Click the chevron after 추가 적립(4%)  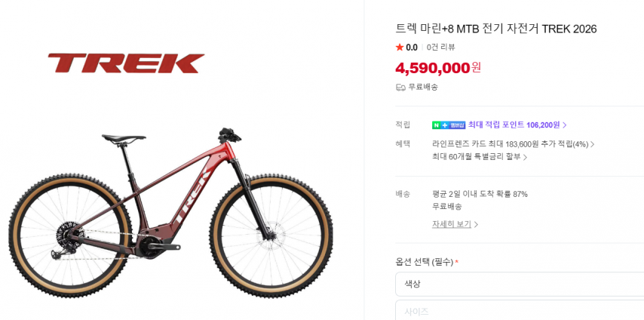pyautogui.click(x=592, y=144)
